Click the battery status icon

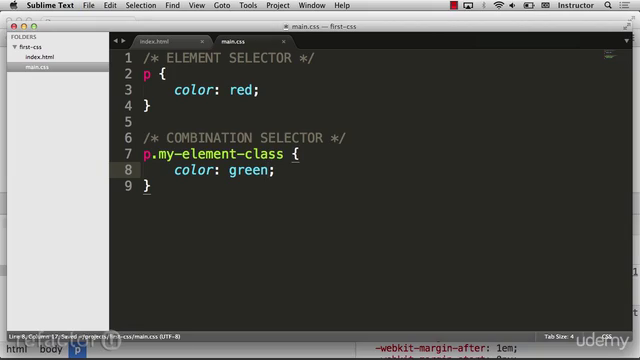tap(529, 5)
